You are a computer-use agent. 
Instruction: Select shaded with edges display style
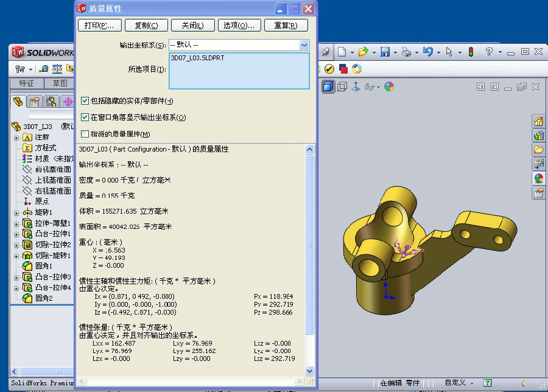pyautogui.click(x=328, y=87)
